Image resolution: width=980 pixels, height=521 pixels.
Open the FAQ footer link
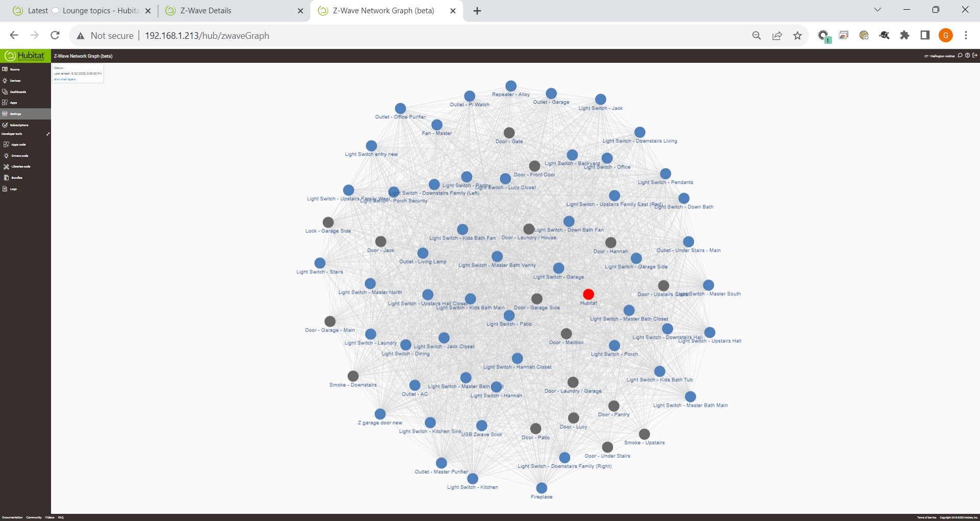[x=61, y=517]
